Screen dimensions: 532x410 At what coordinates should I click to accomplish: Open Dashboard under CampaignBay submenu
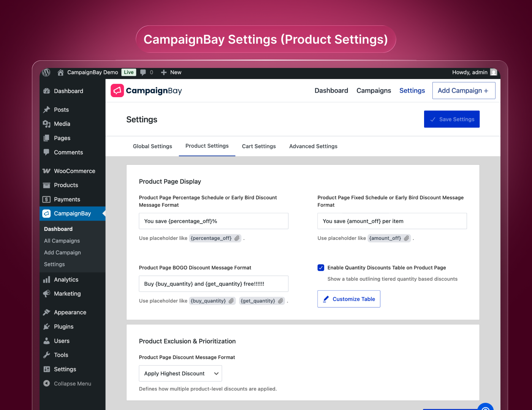pyautogui.click(x=58, y=229)
